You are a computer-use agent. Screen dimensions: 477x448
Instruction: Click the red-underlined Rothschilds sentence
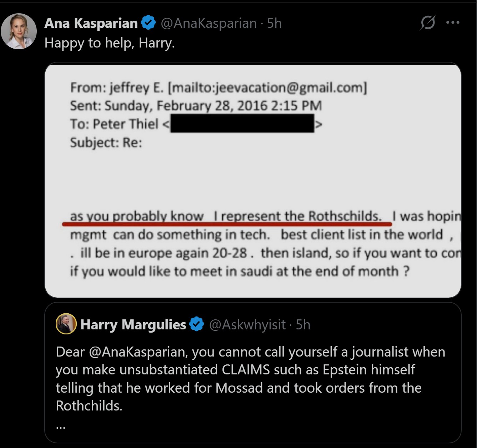click(x=226, y=216)
